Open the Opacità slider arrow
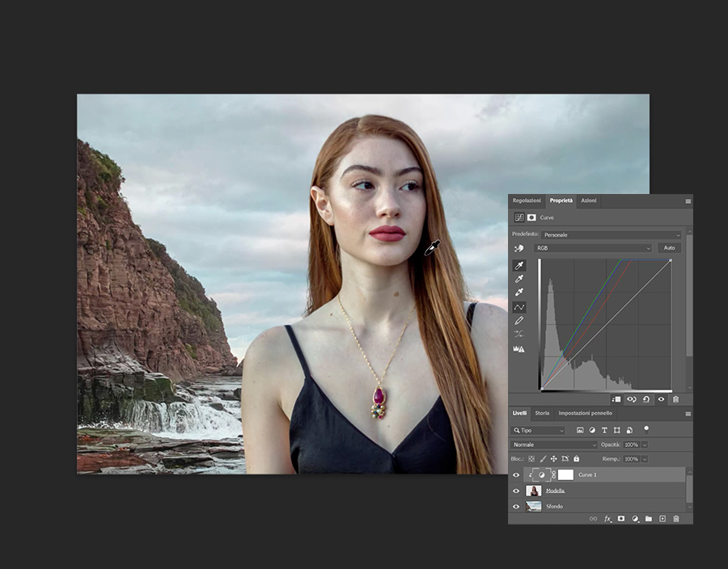 pos(645,445)
